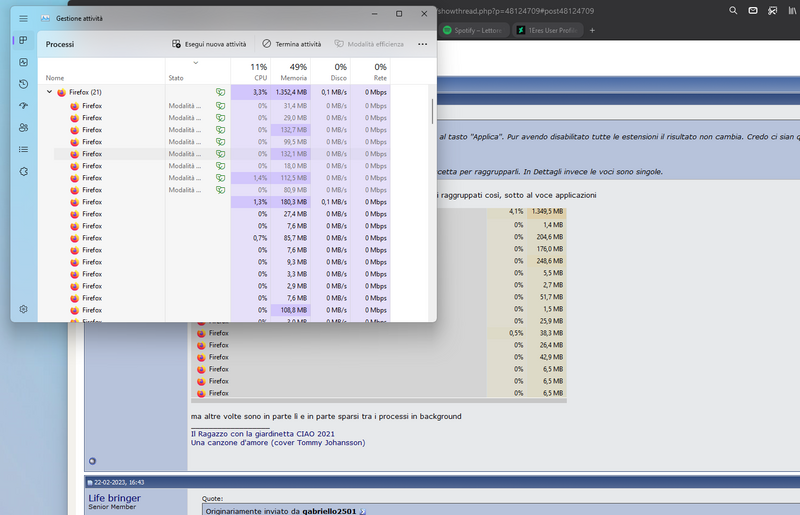Viewport: 800px width, 515px height.
Task: Sort by CPU column header
Action: (251, 72)
